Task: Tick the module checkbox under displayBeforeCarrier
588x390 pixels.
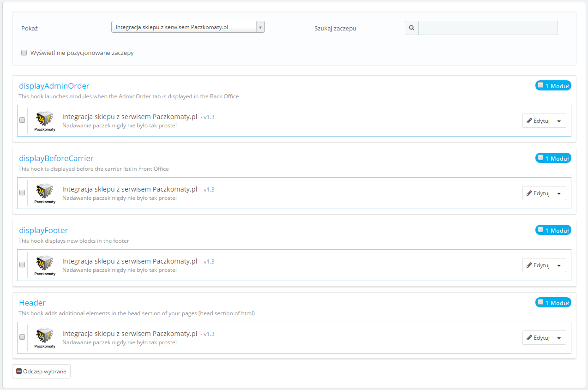Action: coord(22,192)
